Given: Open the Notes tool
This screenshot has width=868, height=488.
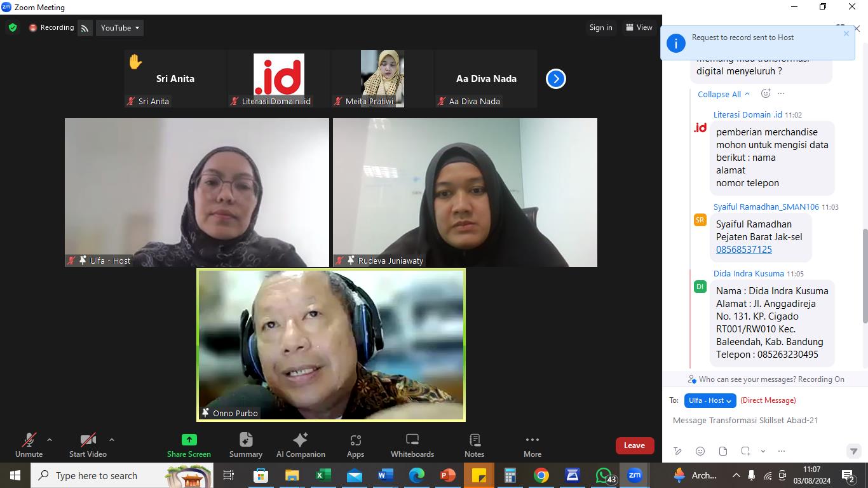Looking at the screenshot, I should point(474,445).
